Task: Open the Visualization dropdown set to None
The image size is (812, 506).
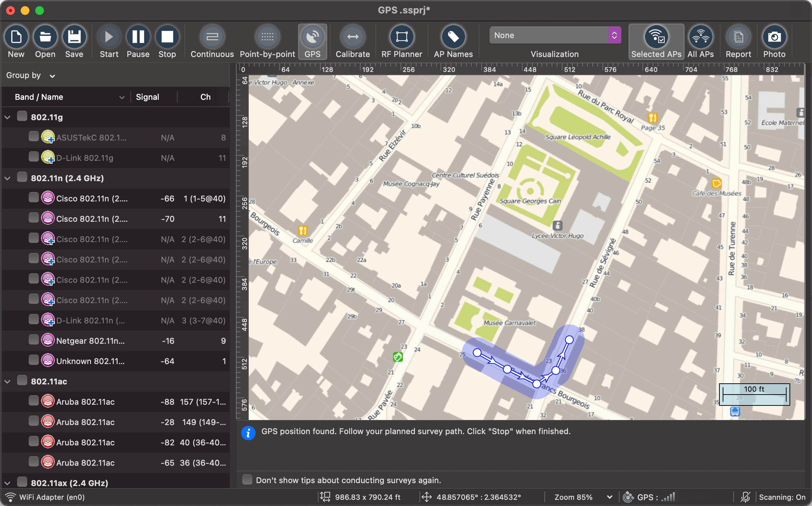Action: tap(555, 35)
